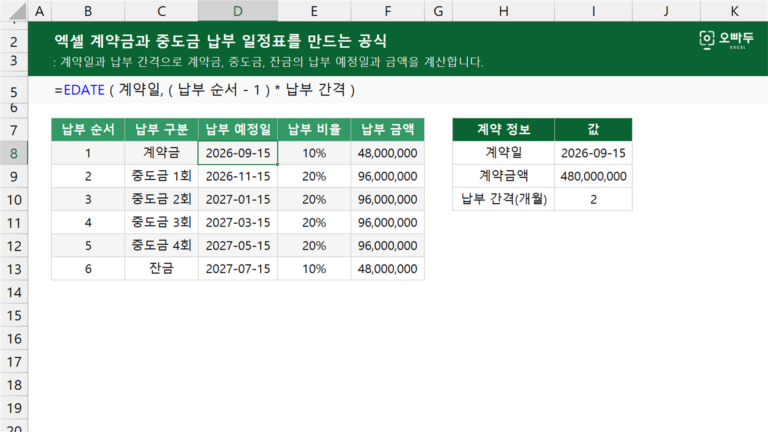The height and width of the screenshot is (432, 768).
Task: Click the '납부 순서' table header
Action: [88, 129]
